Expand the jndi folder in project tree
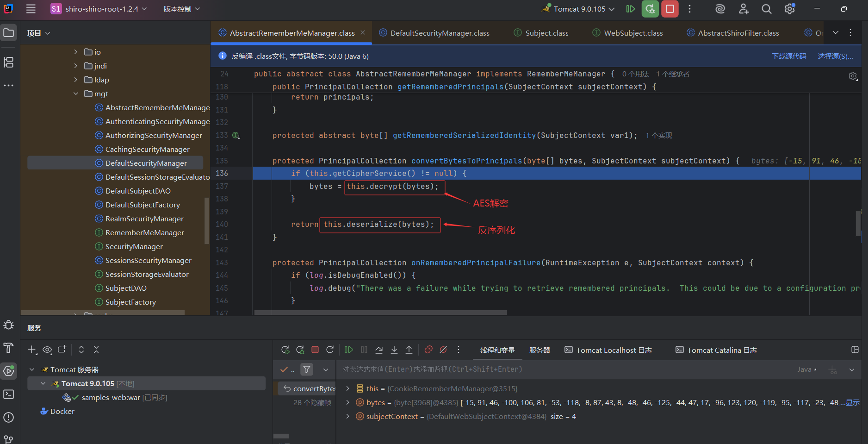Screen dimensions: 868x444 click(76, 66)
